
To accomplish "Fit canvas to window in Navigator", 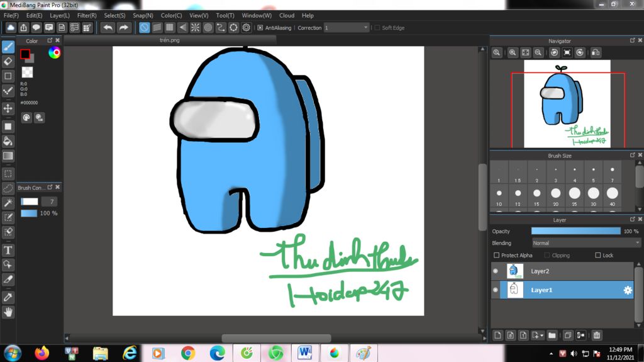I will (525, 52).
